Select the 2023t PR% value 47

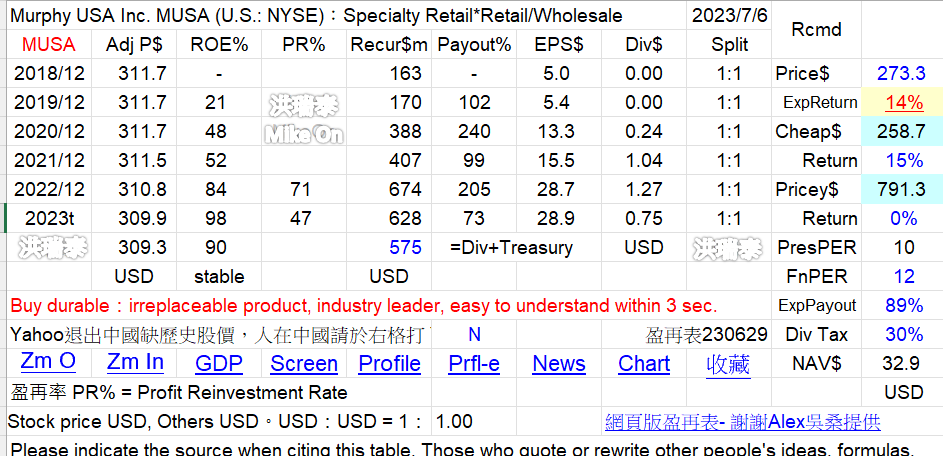304,218
